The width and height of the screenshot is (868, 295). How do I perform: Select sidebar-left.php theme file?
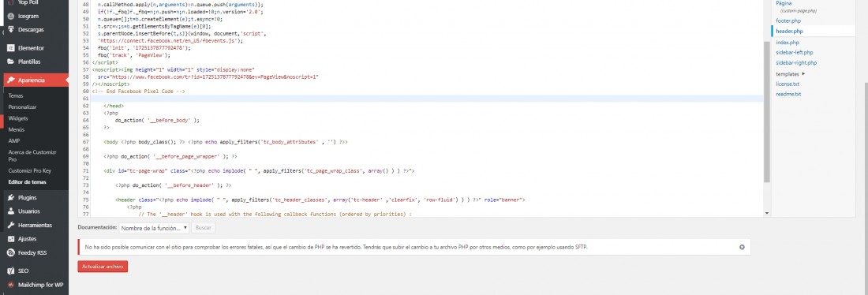(795, 53)
